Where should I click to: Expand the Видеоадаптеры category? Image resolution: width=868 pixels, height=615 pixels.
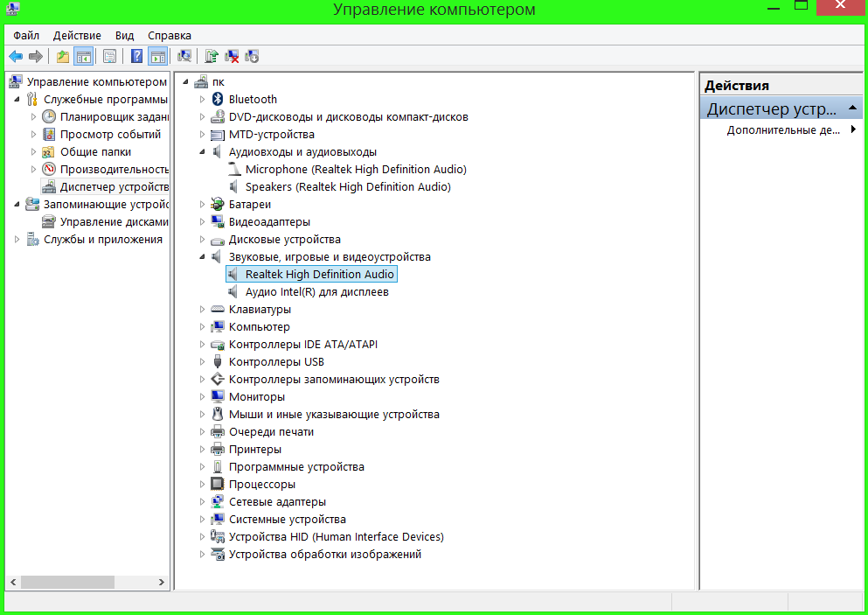pyautogui.click(x=202, y=222)
